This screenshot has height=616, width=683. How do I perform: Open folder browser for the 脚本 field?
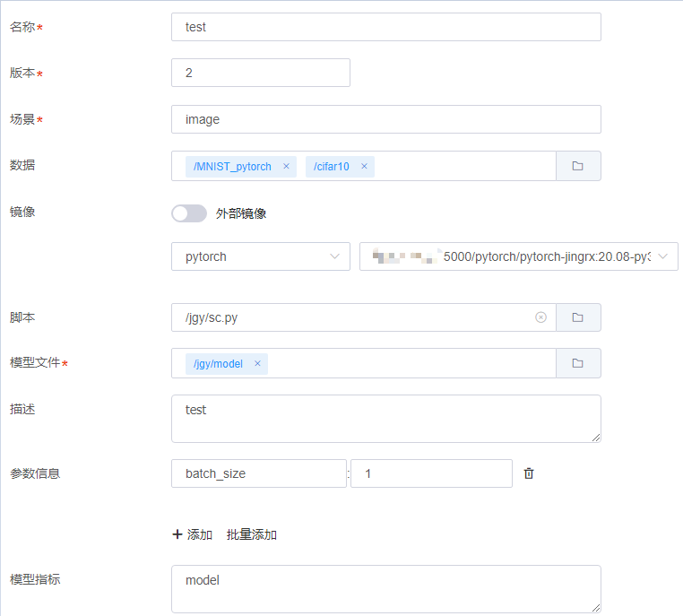point(578,317)
